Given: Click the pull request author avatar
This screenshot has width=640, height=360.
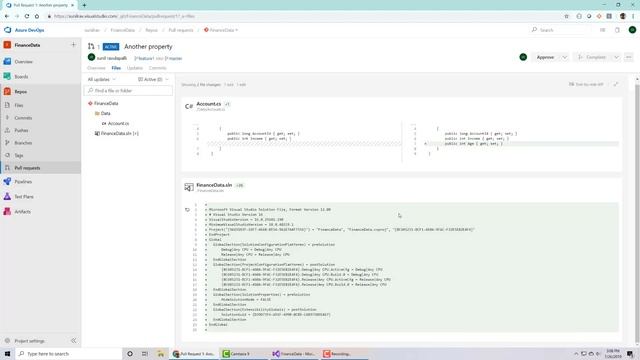Looking at the screenshot, I should coord(91,58).
